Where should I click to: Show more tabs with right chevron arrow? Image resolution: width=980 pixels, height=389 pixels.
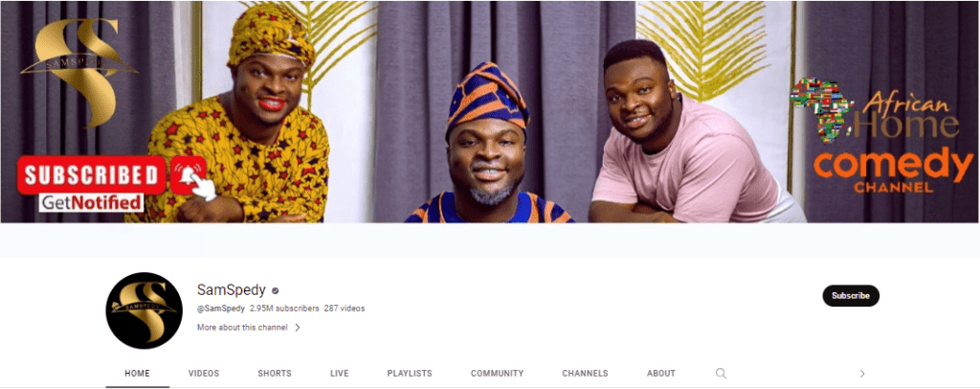click(862, 374)
